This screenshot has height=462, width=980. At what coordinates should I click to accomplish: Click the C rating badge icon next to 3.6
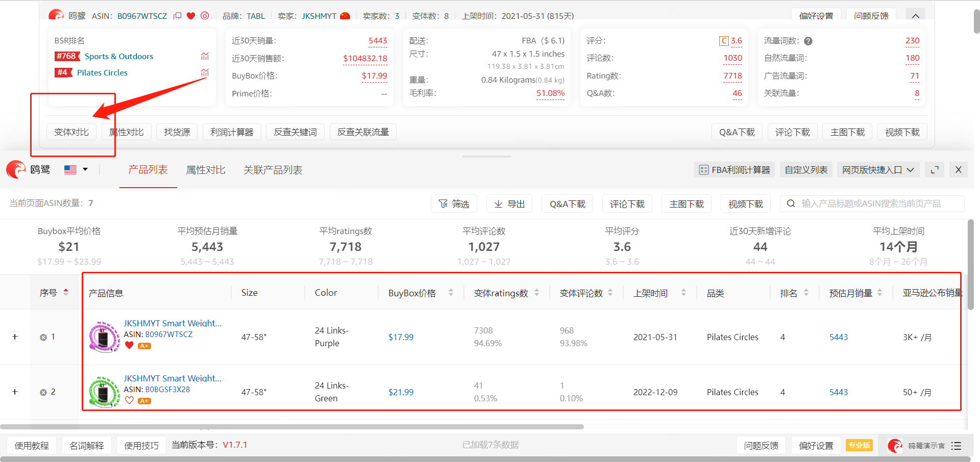pyautogui.click(x=724, y=41)
